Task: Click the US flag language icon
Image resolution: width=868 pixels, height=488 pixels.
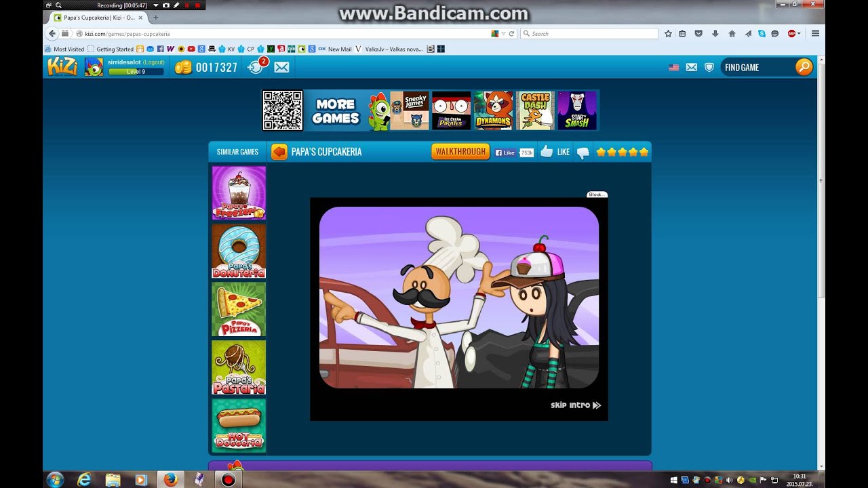Action: coord(674,67)
